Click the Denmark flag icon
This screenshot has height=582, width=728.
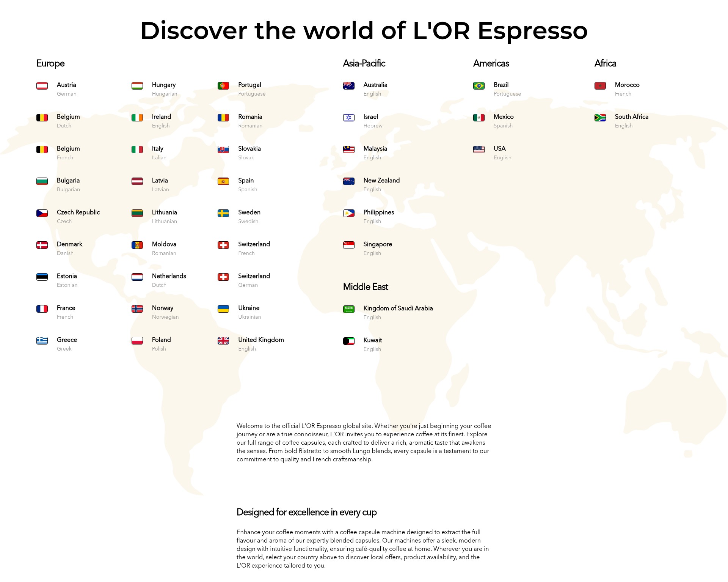[x=42, y=245]
